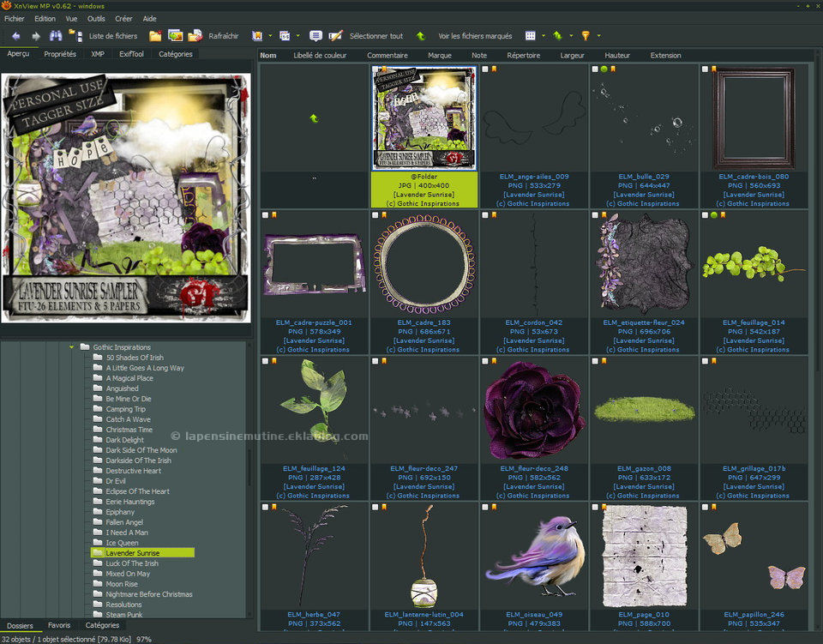The width and height of the screenshot is (823, 644).
Task: Go to parent folder with green up arrow in toolbar
Action: coord(421,36)
